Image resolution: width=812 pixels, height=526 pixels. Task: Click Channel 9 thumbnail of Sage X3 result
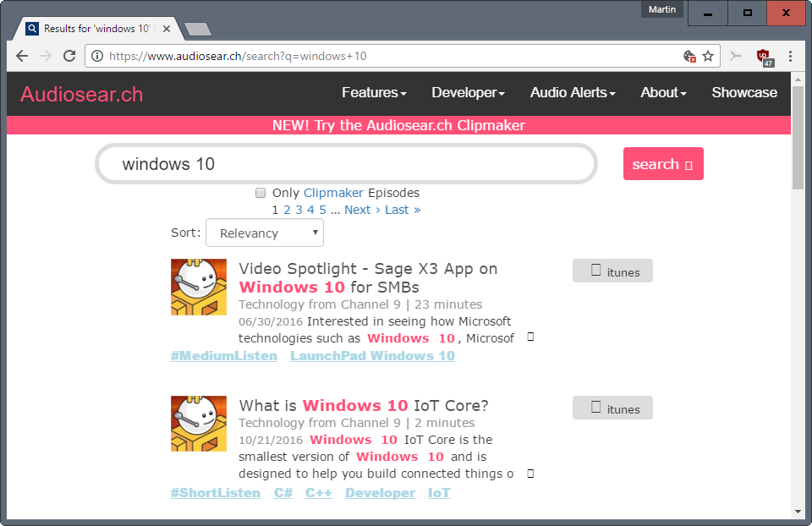(x=199, y=288)
